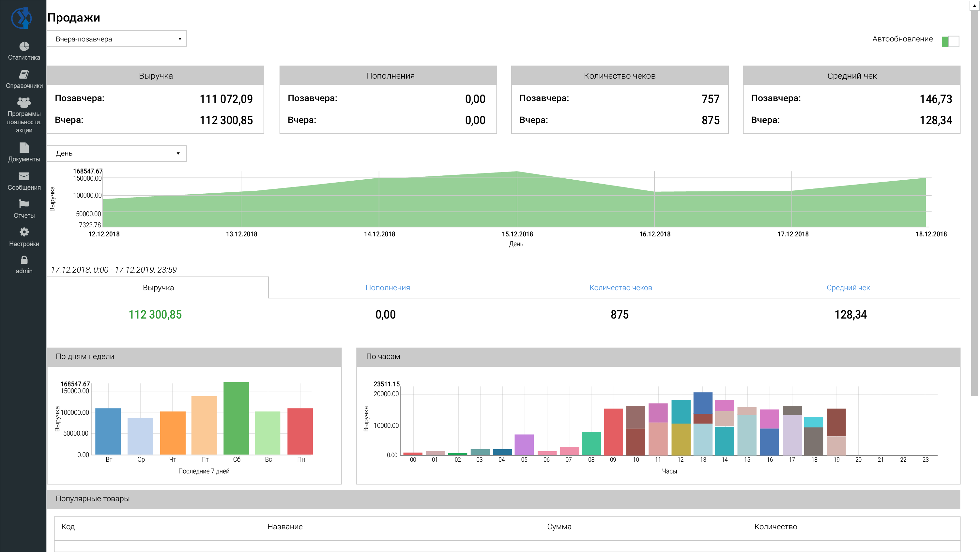Click the check count value 757

pos(711,99)
